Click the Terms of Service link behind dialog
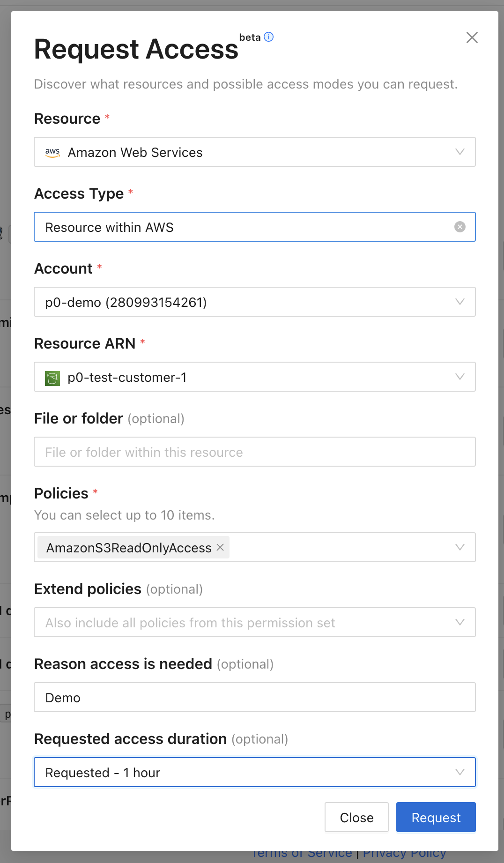 (302, 855)
